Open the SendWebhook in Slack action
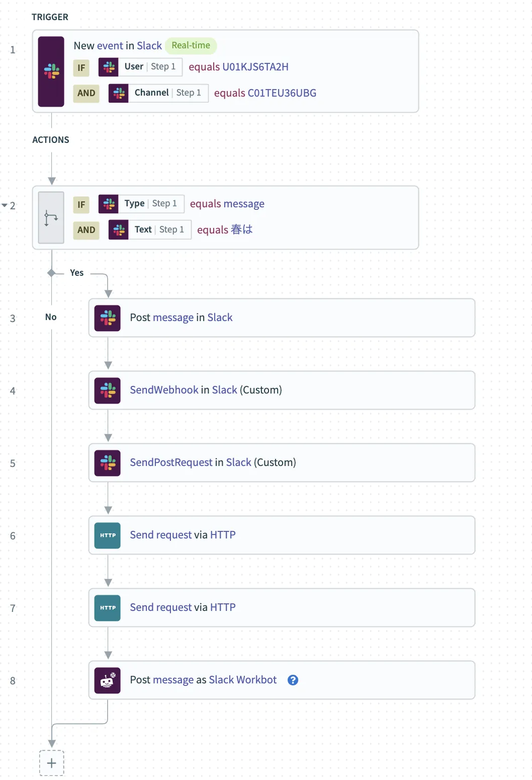Viewport: 532px width, 780px height. (206, 390)
